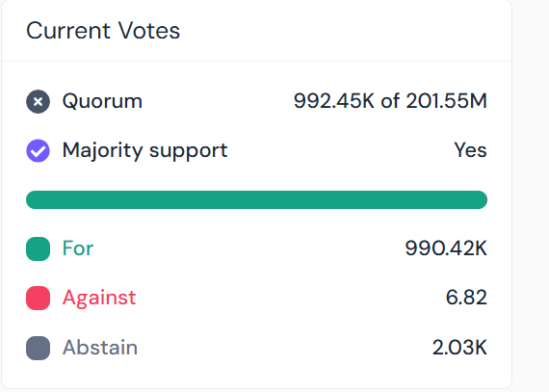Click the Yes majority support value
The image size is (549, 392).
click(x=470, y=150)
